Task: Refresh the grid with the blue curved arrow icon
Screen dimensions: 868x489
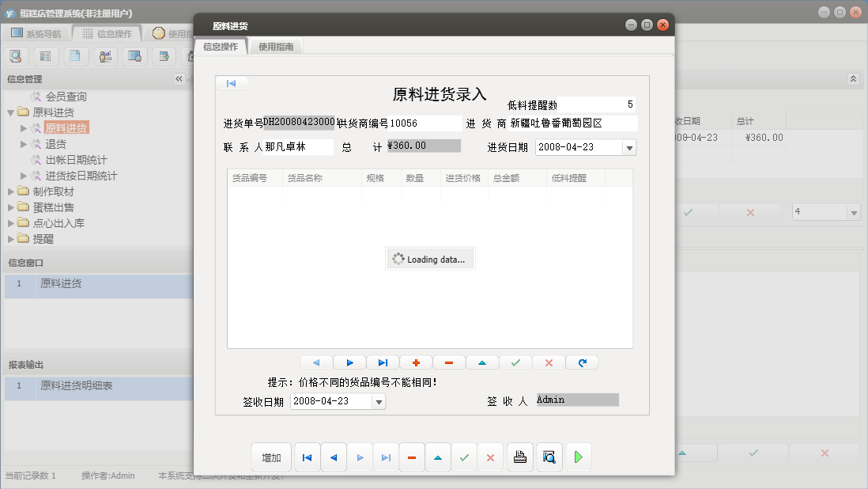Action: pos(582,362)
